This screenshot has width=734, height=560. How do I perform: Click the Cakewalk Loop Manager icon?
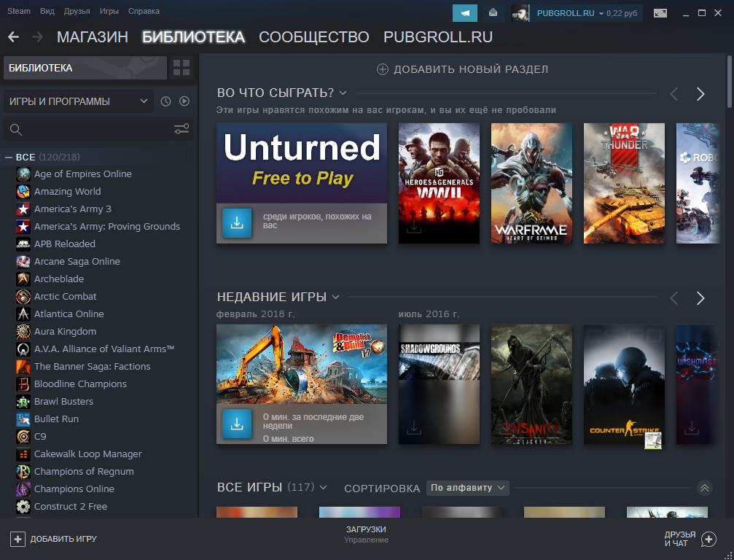tap(23, 454)
